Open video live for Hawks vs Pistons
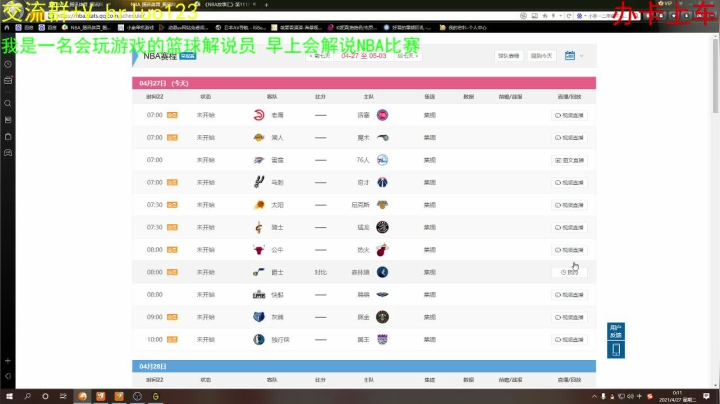Image resolution: width=720 pixels, height=404 pixels. (x=569, y=115)
